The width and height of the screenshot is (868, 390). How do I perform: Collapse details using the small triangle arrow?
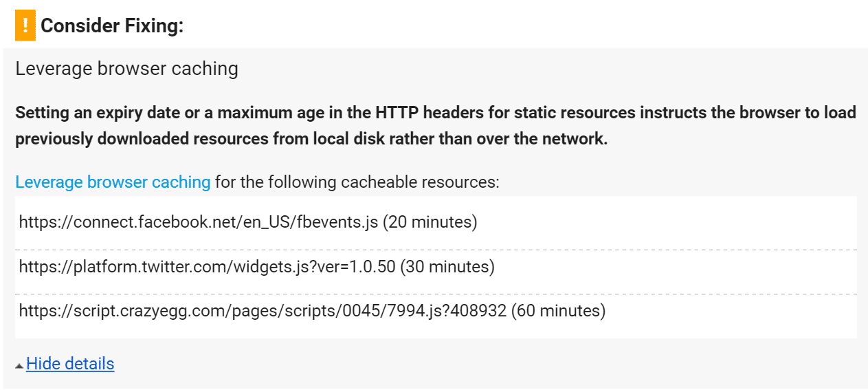point(19,365)
